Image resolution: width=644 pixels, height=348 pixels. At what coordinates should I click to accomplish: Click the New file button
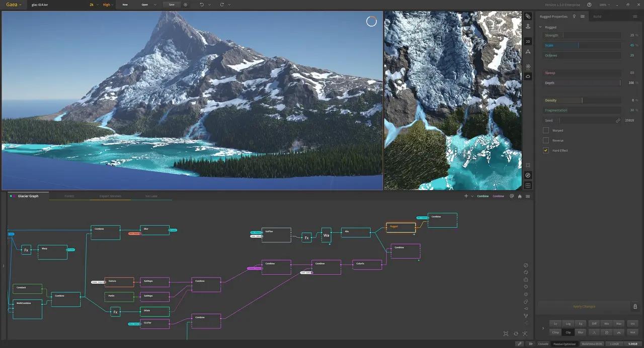(125, 5)
